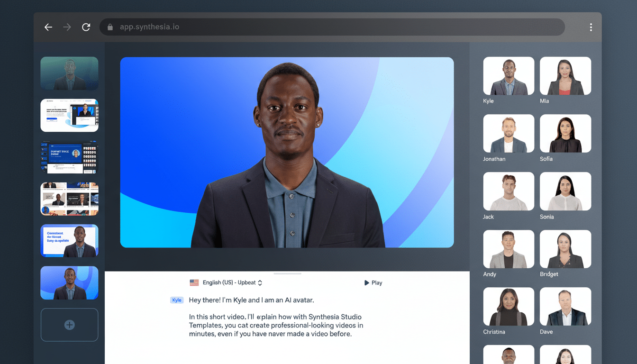Reload app.synthesia.io with the refresh icon
The width and height of the screenshot is (637, 364).
[x=86, y=27]
